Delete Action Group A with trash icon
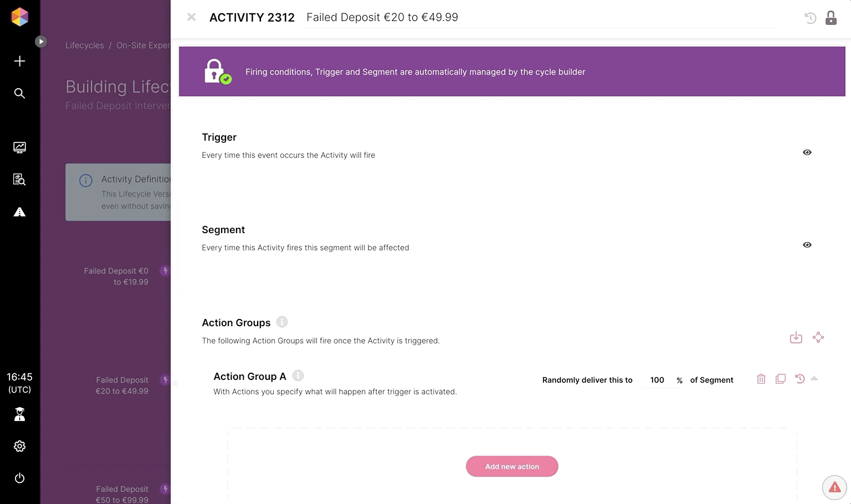The width and height of the screenshot is (851, 504). pyautogui.click(x=761, y=379)
